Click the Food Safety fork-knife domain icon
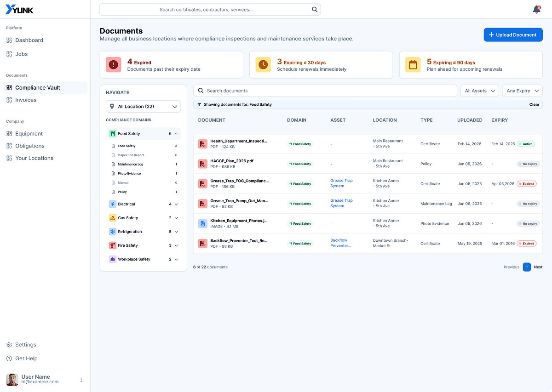Viewport: 552px width, 392px height. click(113, 134)
